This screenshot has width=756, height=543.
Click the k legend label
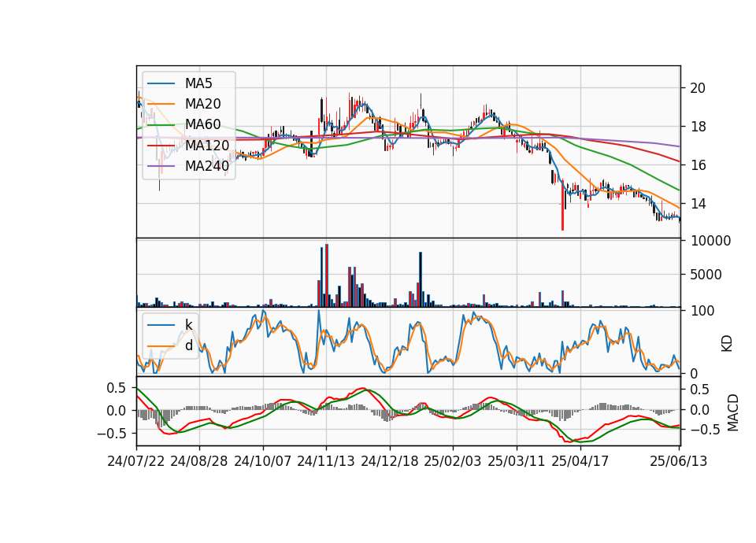[x=188, y=325]
